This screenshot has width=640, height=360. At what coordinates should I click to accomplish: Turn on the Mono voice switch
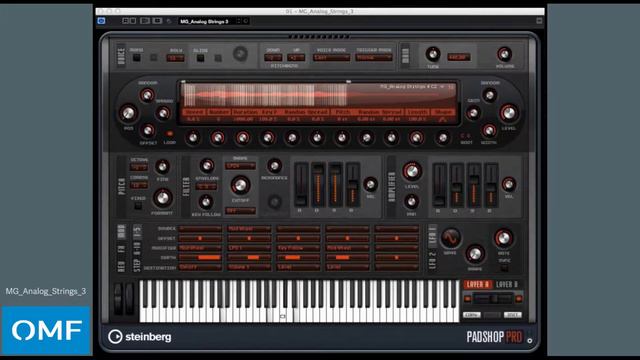tap(137, 58)
